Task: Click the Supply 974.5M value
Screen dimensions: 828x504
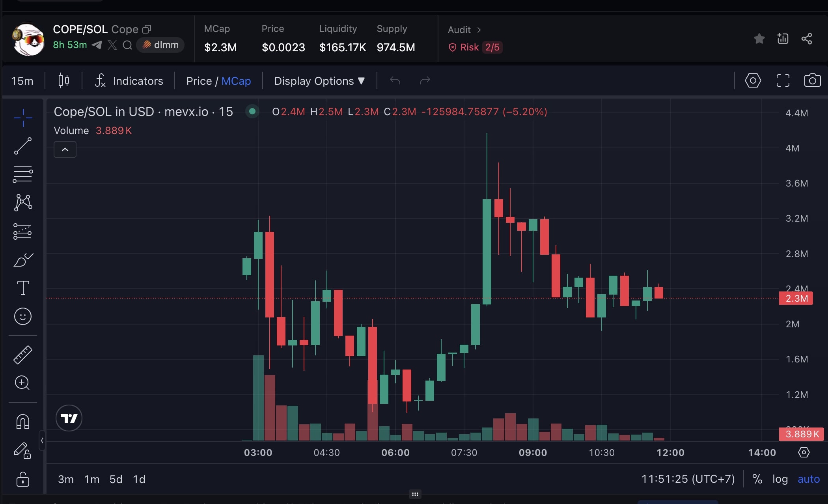Action: click(396, 47)
